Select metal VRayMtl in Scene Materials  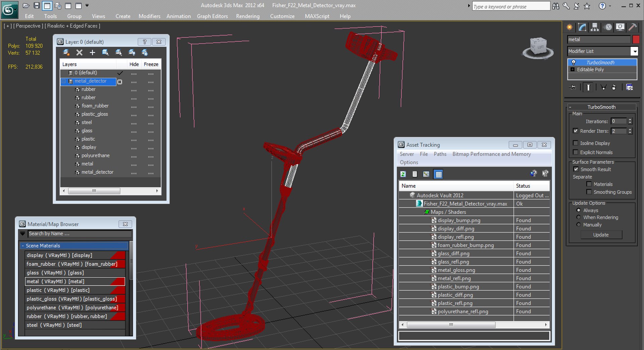coord(75,281)
